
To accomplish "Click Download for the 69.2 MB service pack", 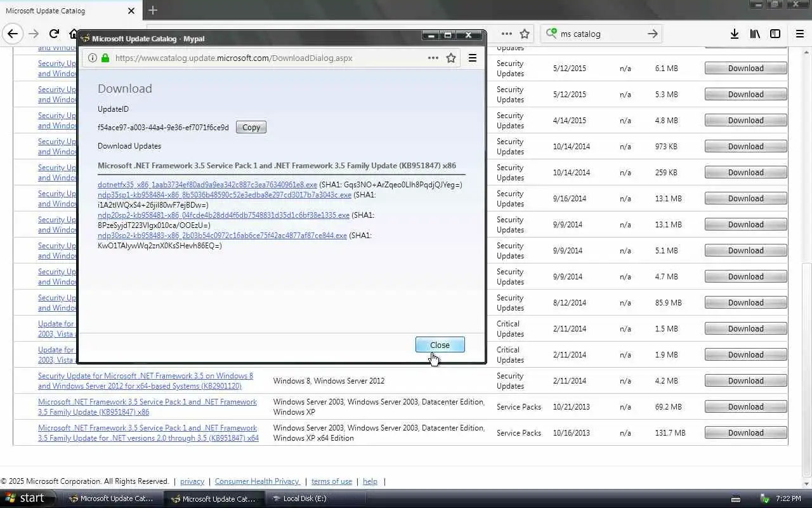I will pyautogui.click(x=746, y=406).
